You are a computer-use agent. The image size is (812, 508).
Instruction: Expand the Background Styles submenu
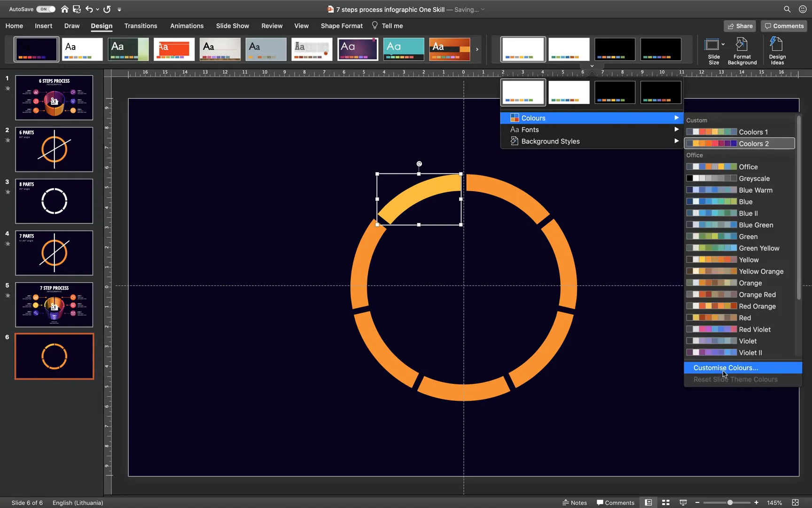[x=551, y=141]
